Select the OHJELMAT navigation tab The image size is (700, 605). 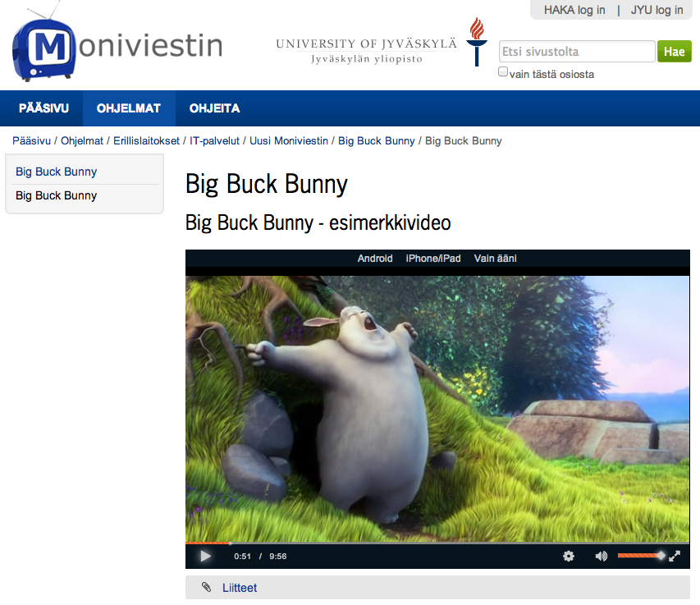129,108
